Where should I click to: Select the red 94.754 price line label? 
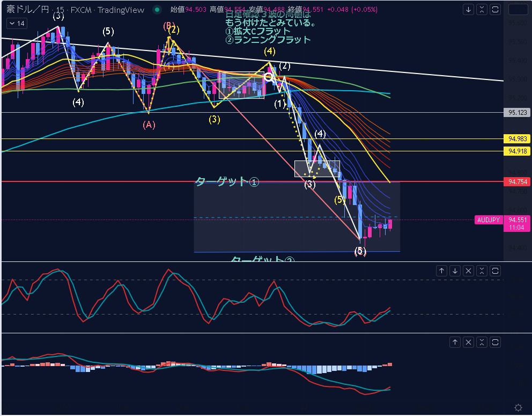pos(518,182)
